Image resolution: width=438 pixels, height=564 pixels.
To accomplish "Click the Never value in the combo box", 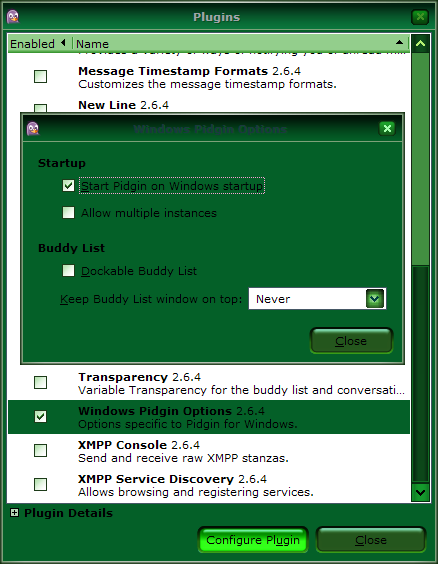I will 273,299.
